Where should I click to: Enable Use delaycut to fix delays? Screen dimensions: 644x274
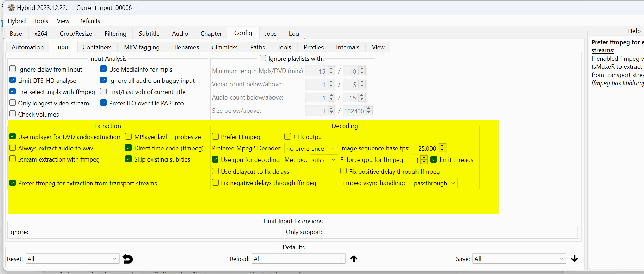point(215,171)
